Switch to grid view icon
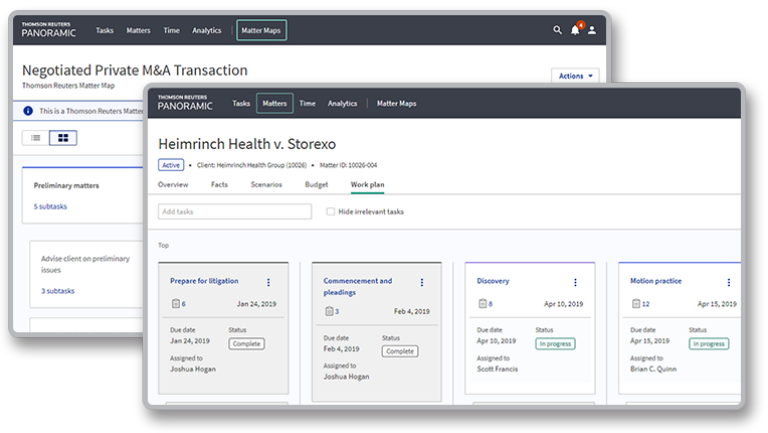The height and width of the screenshot is (433, 768). pyautogui.click(x=63, y=138)
